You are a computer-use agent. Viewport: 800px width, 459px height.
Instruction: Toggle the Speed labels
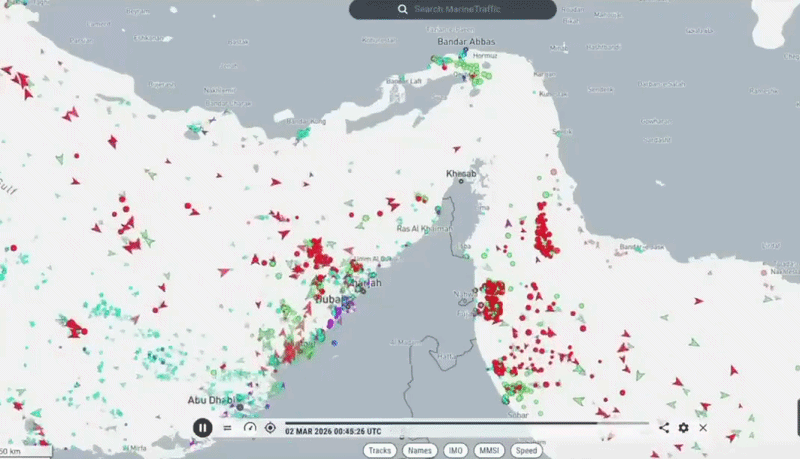tap(527, 451)
